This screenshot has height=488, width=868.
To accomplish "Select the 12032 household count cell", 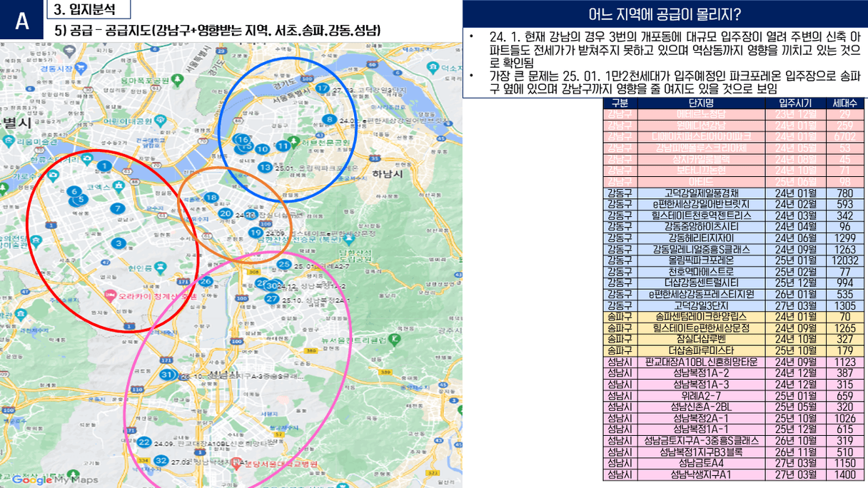I will [x=845, y=260].
